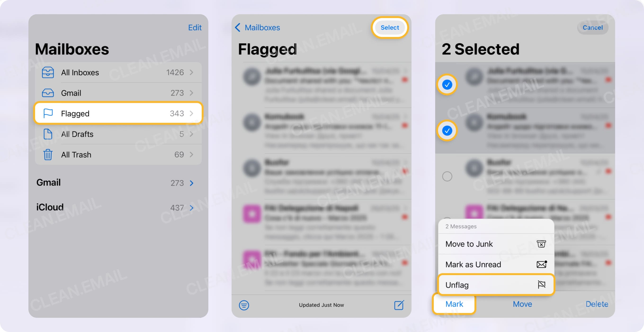This screenshot has height=332, width=644.
Task: Open All Inboxes via its tray icon
Action: [48, 72]
